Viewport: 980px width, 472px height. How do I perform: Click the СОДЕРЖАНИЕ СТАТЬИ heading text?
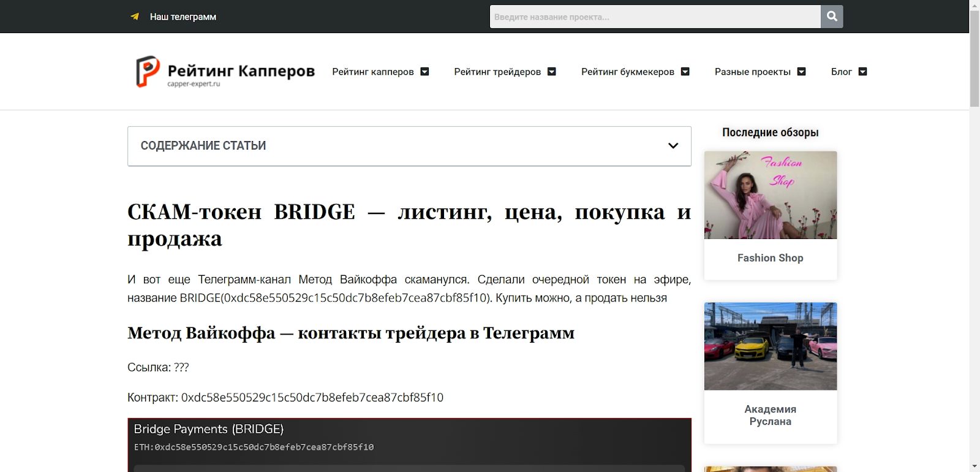(x=203, y=146)
